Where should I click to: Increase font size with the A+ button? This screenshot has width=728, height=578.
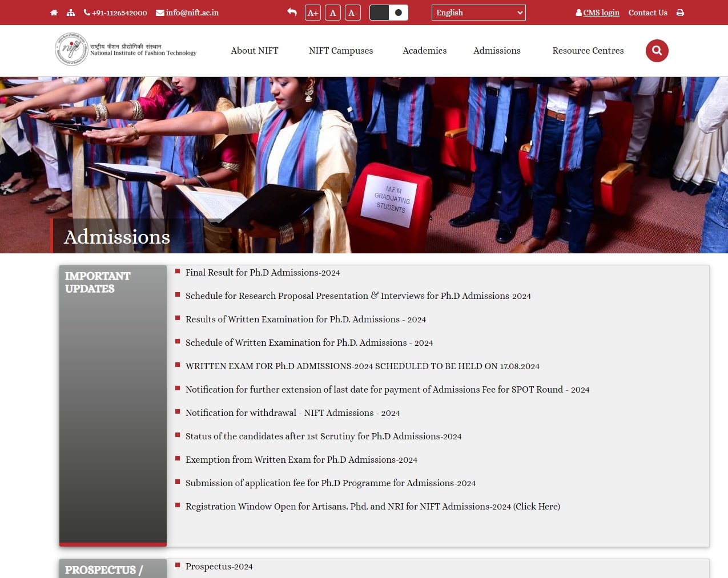pyautogui.click(x=312, y=12)
